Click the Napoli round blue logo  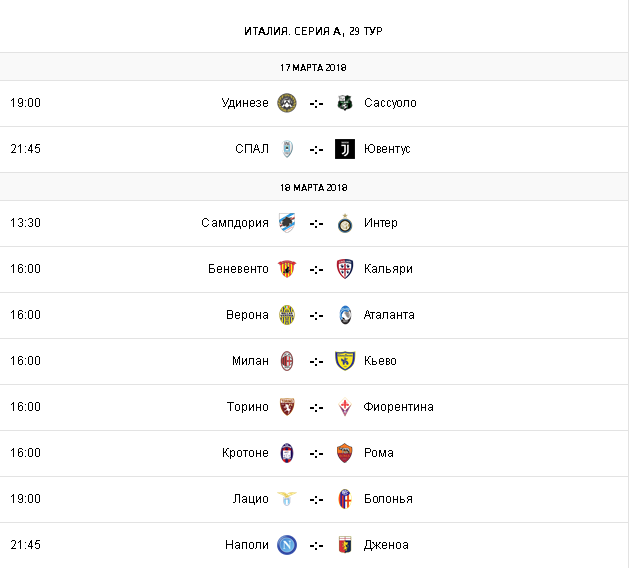[x=287, y=545]
